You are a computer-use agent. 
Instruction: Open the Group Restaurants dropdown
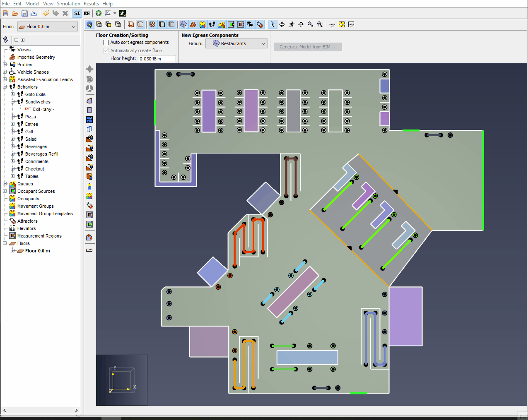(236, 43)
